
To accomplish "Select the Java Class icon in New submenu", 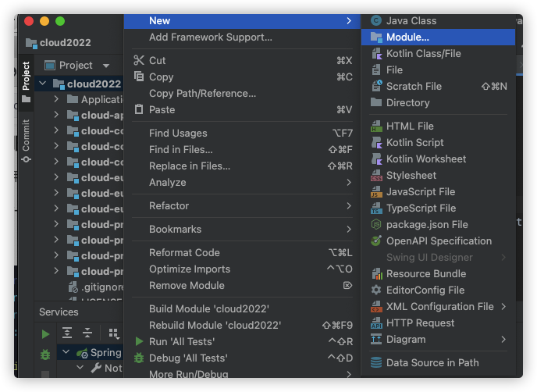I will pos(376,21).
